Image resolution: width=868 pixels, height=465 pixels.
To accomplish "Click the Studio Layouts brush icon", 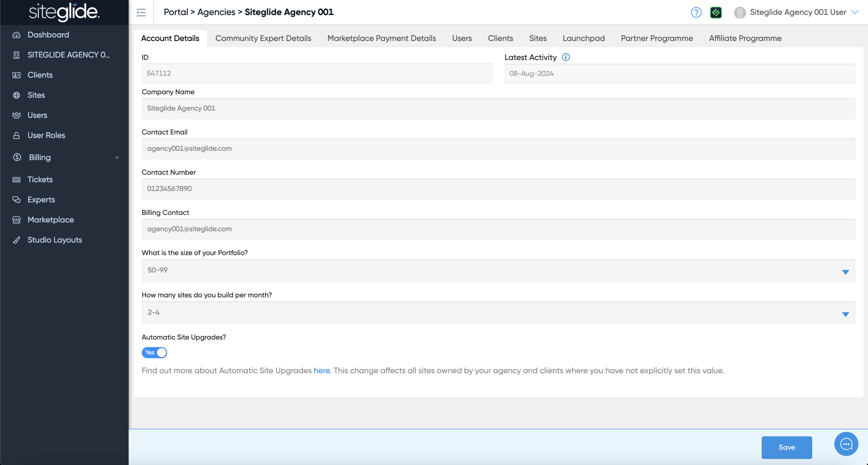I will (x=16, y=240).
